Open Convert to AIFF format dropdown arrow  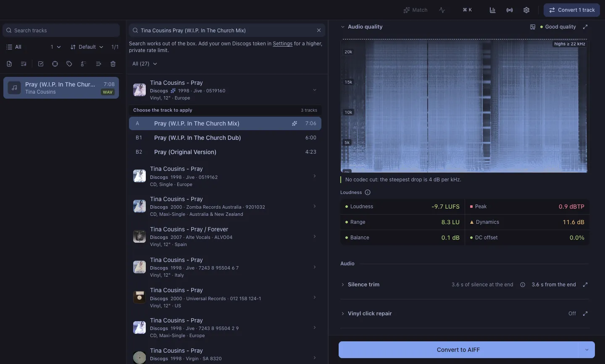(x=587, y=350)
